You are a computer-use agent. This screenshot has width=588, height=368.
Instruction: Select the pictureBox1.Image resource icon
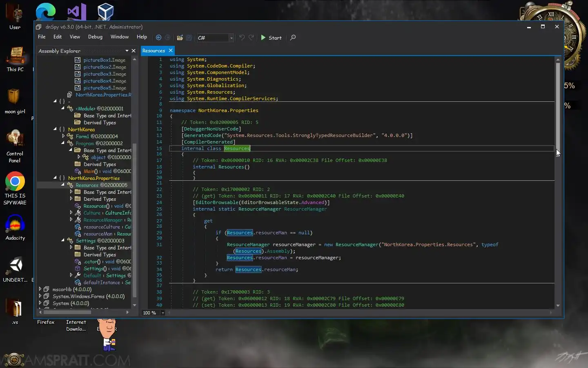coord(78,60)
